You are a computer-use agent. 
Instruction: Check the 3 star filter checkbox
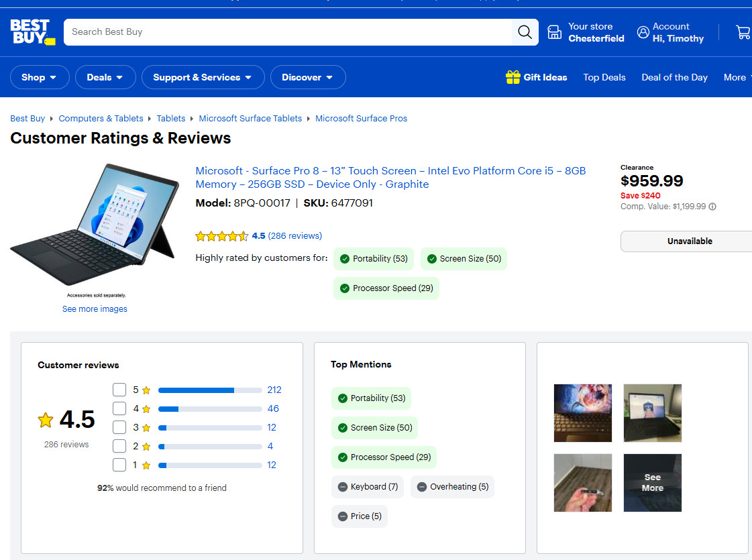tap(119, 427)
